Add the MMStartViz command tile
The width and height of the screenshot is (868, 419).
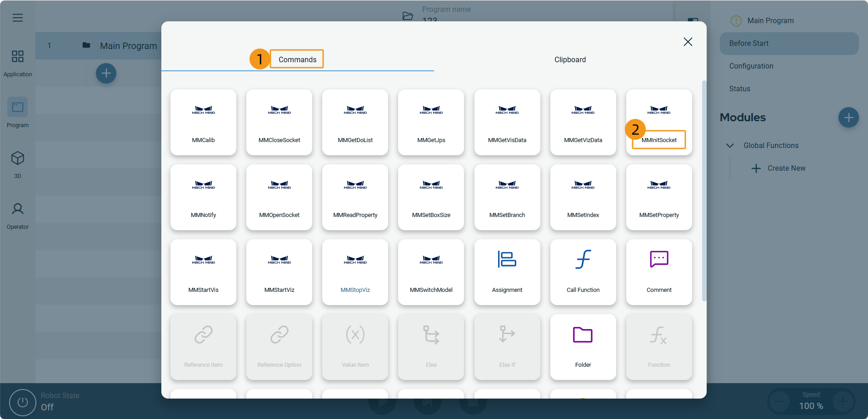[279, 272]
